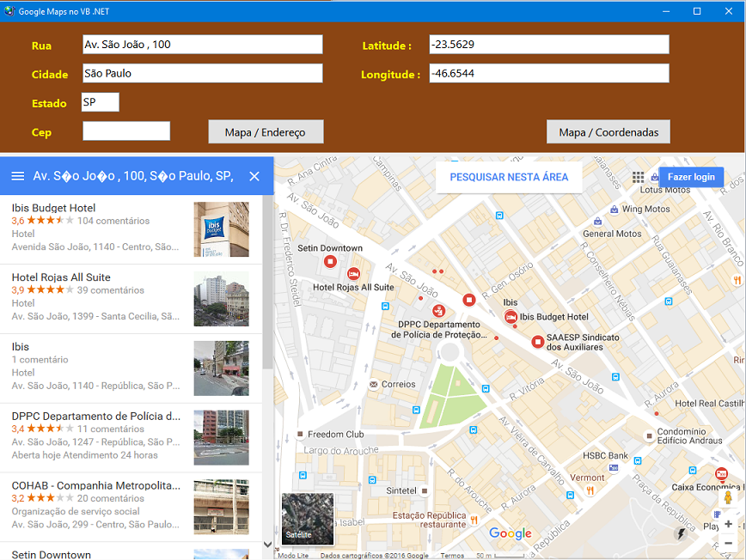Open COHAB - Companhia Metropolitana result
Screen dimensions: 746x560
tap(131, 508)
